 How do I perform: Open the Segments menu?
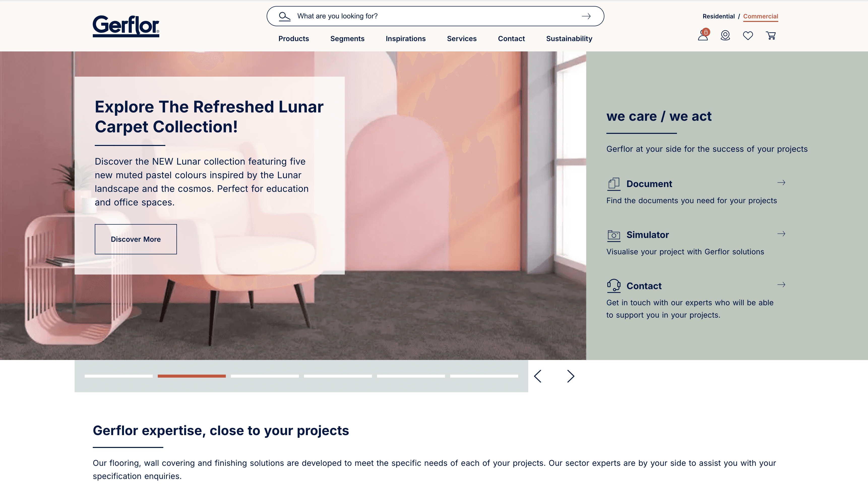[x=347, y=39]
